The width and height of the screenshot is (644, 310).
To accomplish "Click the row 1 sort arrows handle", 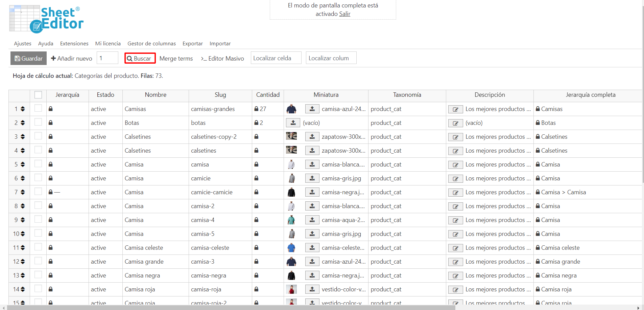I will tap(23, 109).
